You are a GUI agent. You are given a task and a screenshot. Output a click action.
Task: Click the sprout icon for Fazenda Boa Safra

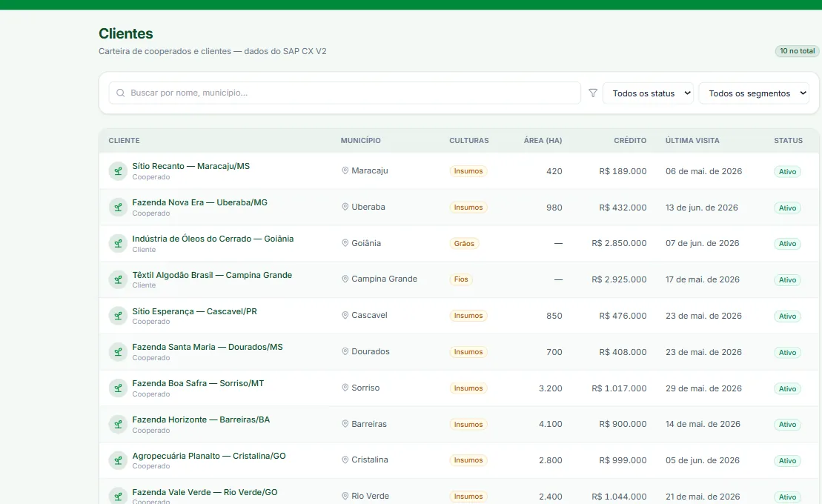118,388
